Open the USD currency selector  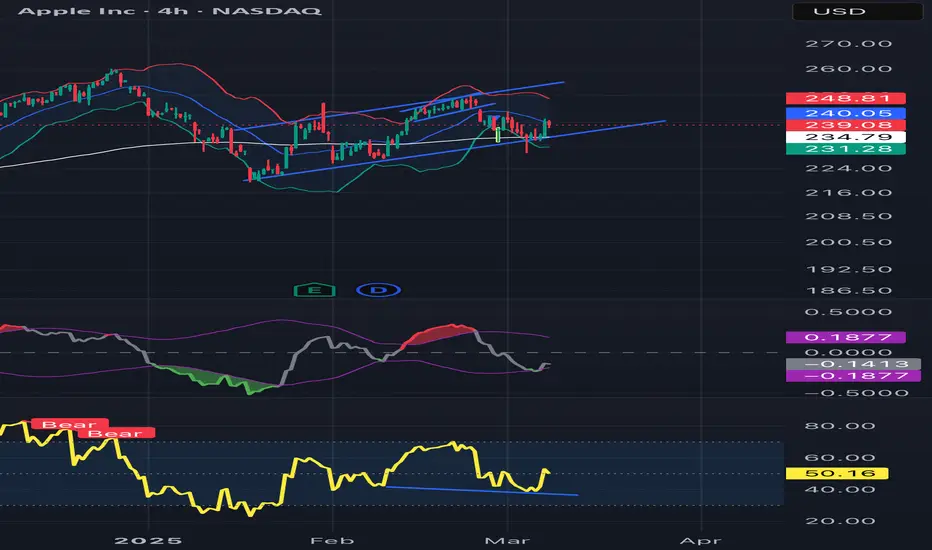click(x=857, y=11)
